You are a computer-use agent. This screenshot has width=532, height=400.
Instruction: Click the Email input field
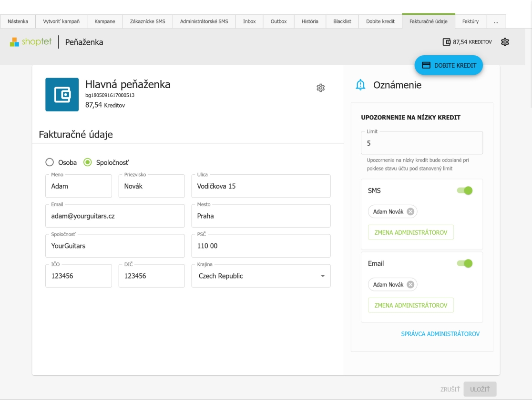click(115, 216)
